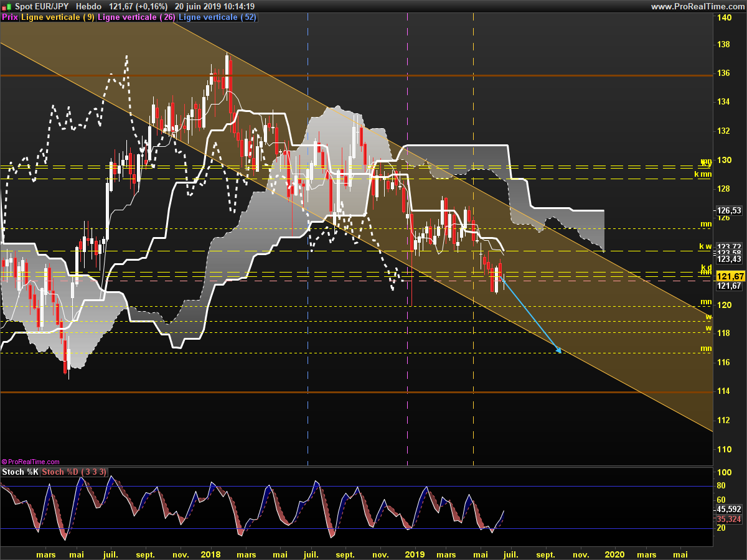The height and width of the screenshot is (560, 747).
Task: Click the candlestick icon beside Spot EUR/JPY
Action: tap(6, 6)
